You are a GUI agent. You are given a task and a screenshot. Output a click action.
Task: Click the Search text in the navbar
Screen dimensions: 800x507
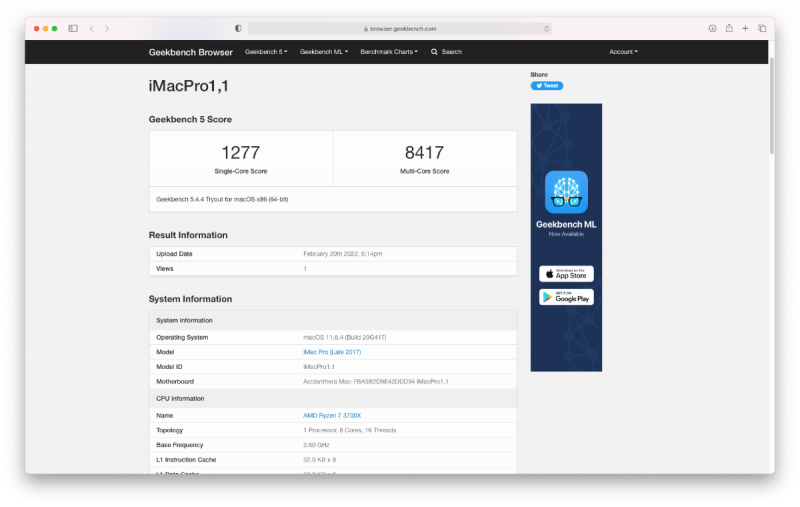click(x=452, y=52)
